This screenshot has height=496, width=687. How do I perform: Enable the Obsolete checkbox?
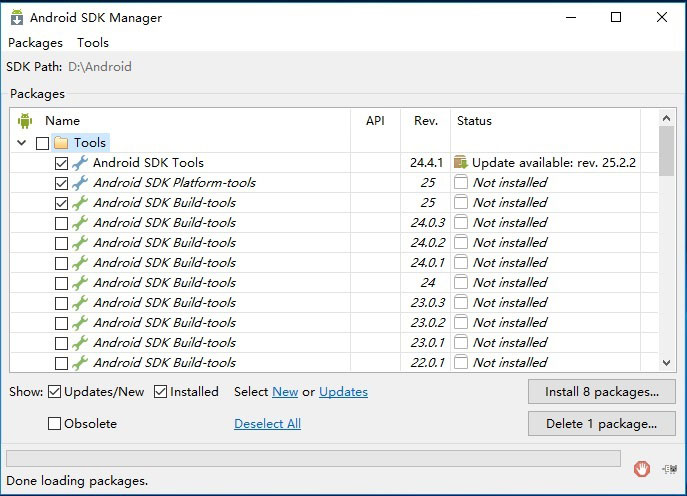pyautogui.click(x=55, y=424)
